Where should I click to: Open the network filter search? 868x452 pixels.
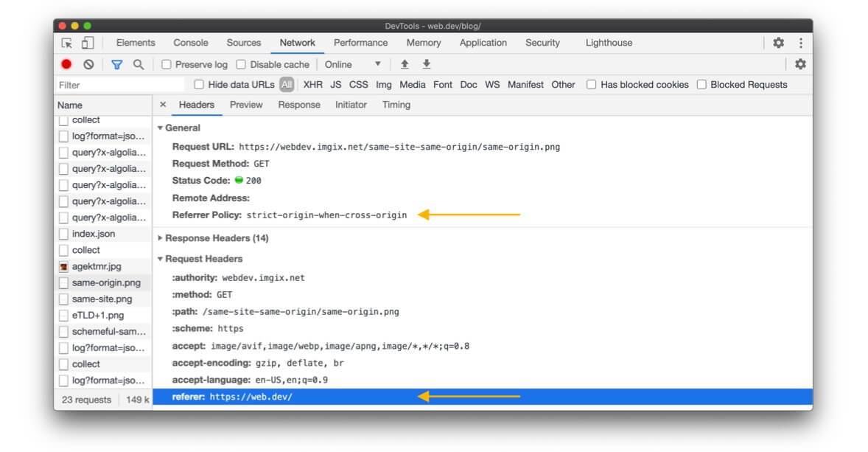138,65
